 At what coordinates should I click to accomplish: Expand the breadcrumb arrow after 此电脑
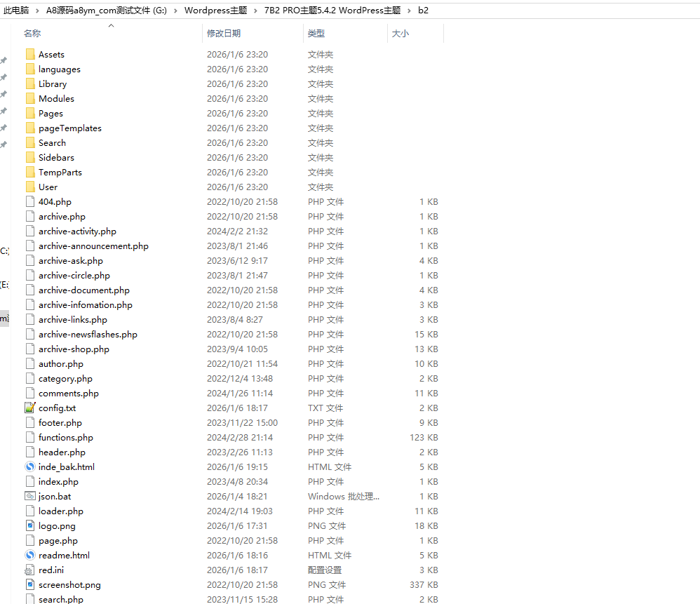coord(38,11)
